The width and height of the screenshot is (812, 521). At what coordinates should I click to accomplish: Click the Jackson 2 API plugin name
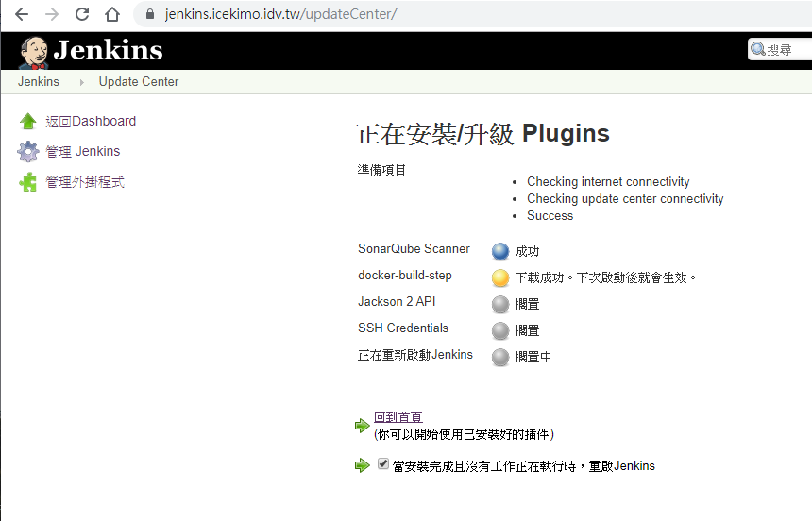coord(397,301)
